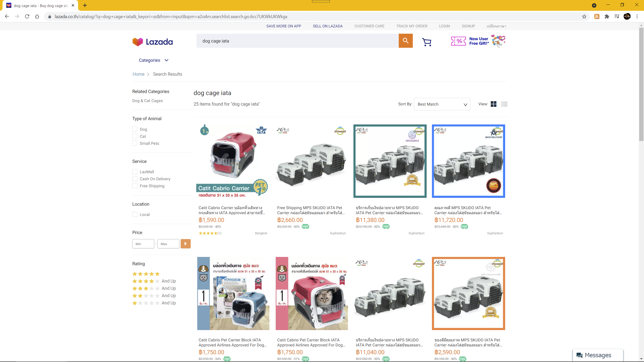Image resolution: width=644 pixels, height=362 pixels.
Task: Open the Chrome tab search dropdown arrow
Action: [x=594, y=5]
